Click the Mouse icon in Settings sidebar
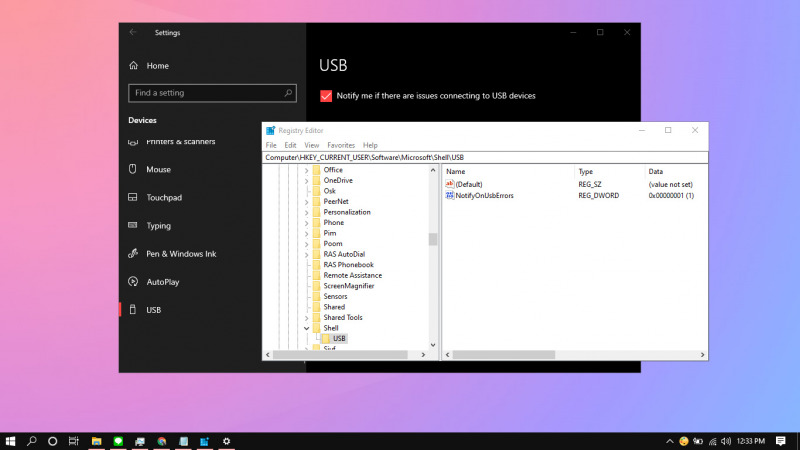Screen dimensions: 800x450 click(135, 170)
